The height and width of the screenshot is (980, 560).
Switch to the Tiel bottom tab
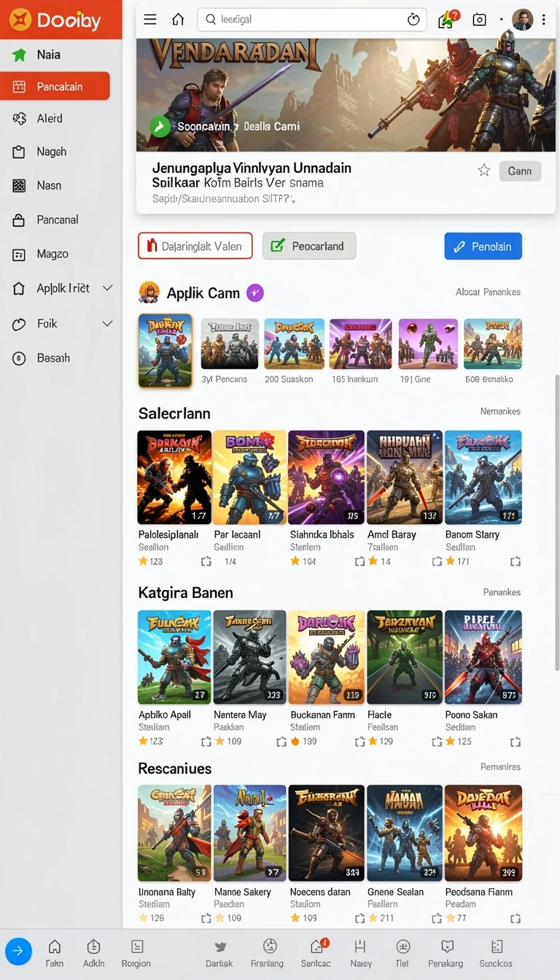(x=402, y=953)
